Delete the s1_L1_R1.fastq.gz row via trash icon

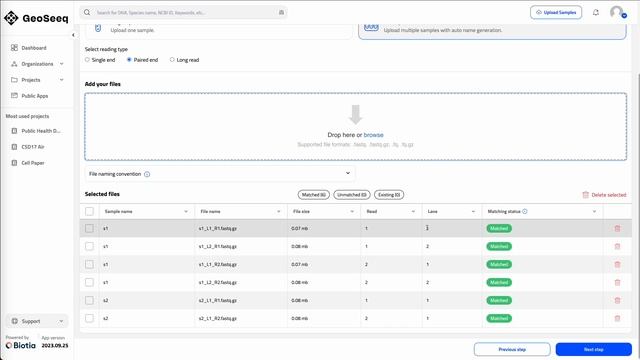617,229
